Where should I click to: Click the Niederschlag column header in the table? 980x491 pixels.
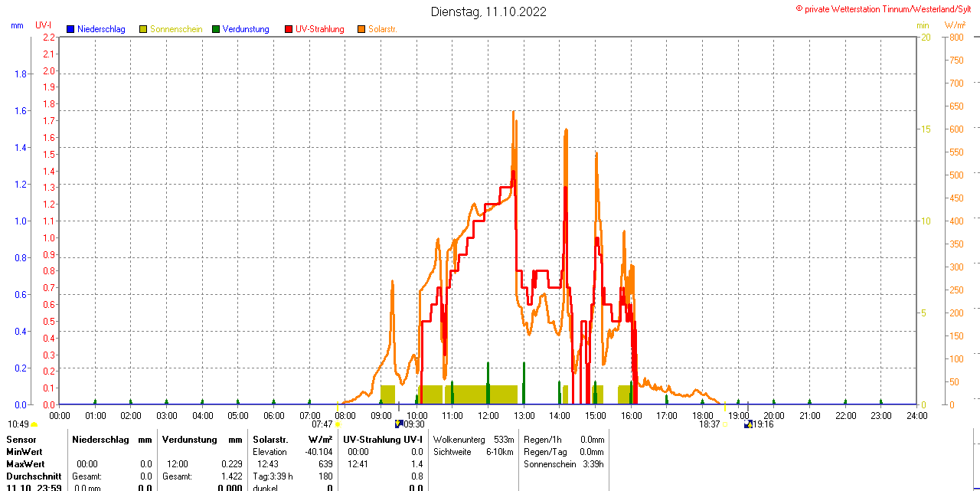pos(100,439)
